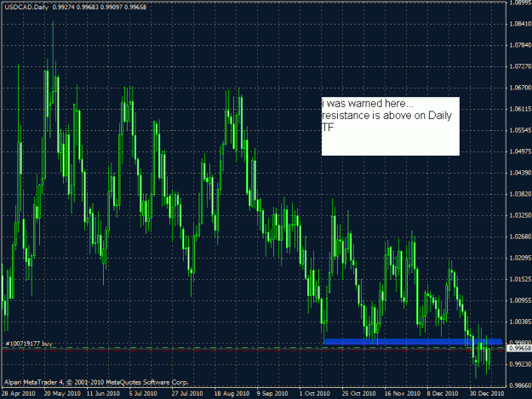Click the 5 Jul 2010 date label

pos(143,394)
